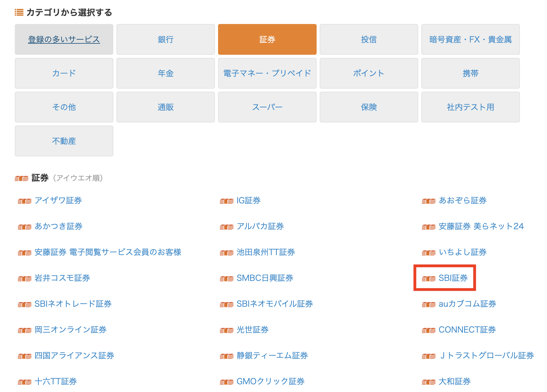The width and height of the screenshot is (547, 392).
Task: Click the list icon beside カテゴリから選択する
Action: 19,13
